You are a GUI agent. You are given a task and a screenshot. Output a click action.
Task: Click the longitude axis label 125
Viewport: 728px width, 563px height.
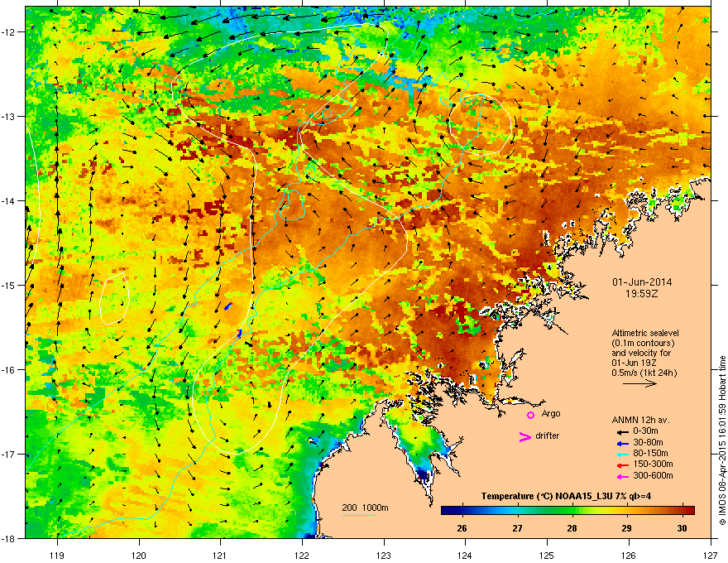click(547, 555)
